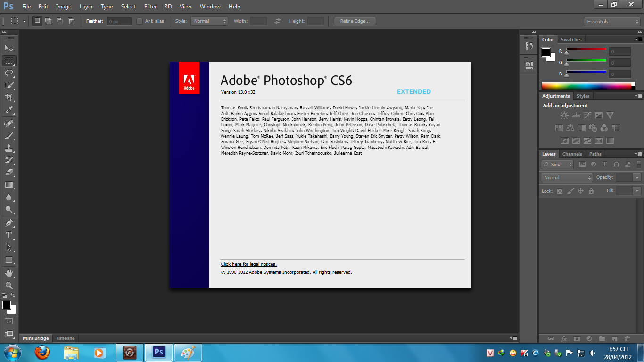The height and width of the screenshot is (362, 644).
Task: Add a Hue/Saturation adjustment
Action: click(559, 128)
